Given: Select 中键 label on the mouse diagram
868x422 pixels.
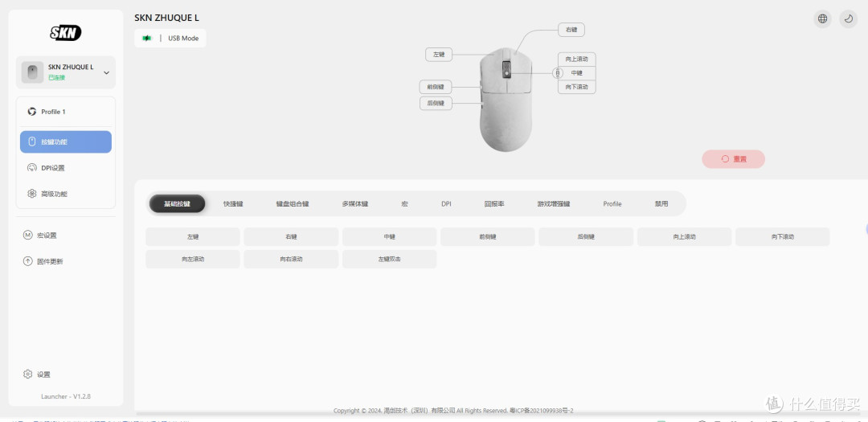Looking at the screenshot, I should (x=577, y=72).
